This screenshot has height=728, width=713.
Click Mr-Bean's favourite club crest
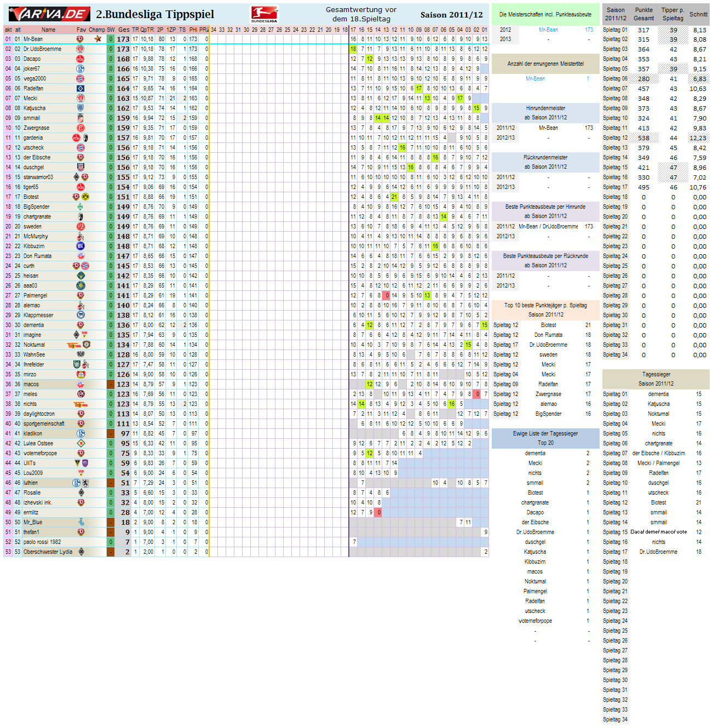point(81,39)
